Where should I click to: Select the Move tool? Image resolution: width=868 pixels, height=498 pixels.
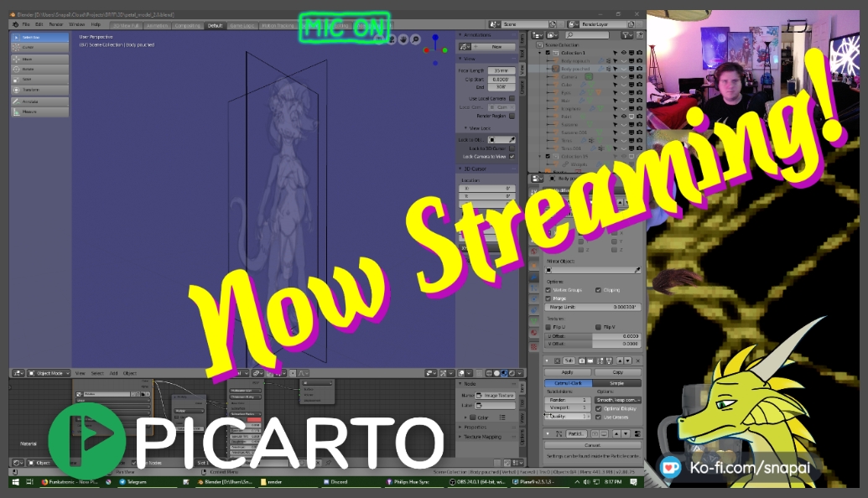tap(40, 59)
